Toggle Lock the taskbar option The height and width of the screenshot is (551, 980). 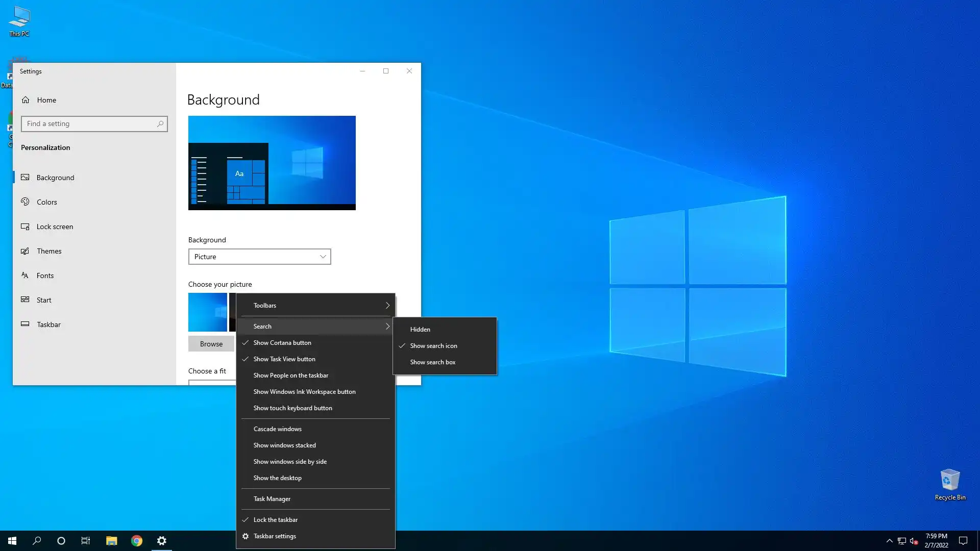(x=276, y=520)
